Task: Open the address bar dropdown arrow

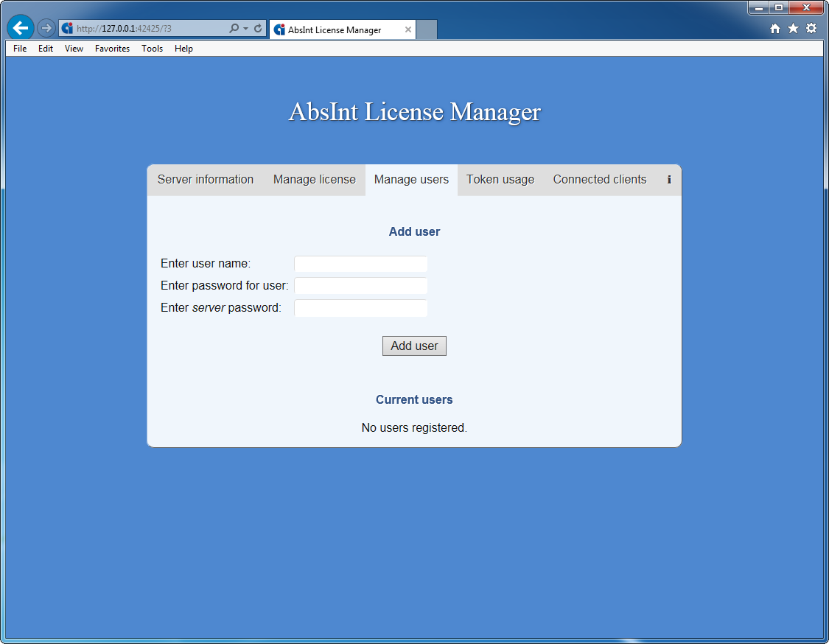Action: 246,29
